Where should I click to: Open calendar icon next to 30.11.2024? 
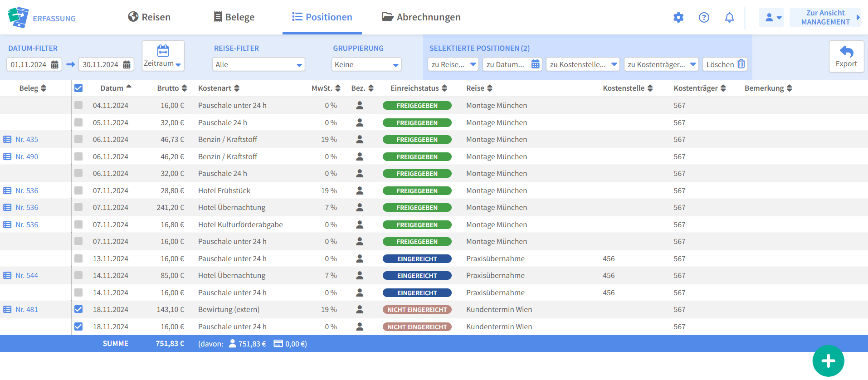[127, 64]
